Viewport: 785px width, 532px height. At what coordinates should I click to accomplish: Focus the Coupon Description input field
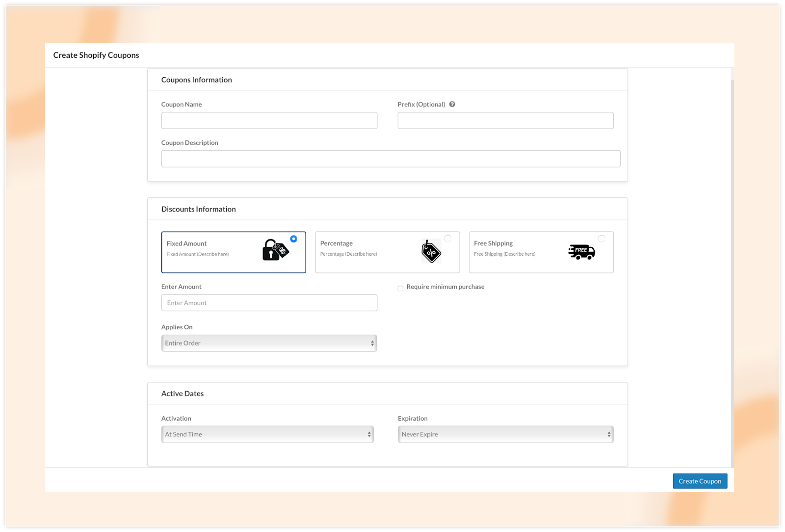coord(391,159)
